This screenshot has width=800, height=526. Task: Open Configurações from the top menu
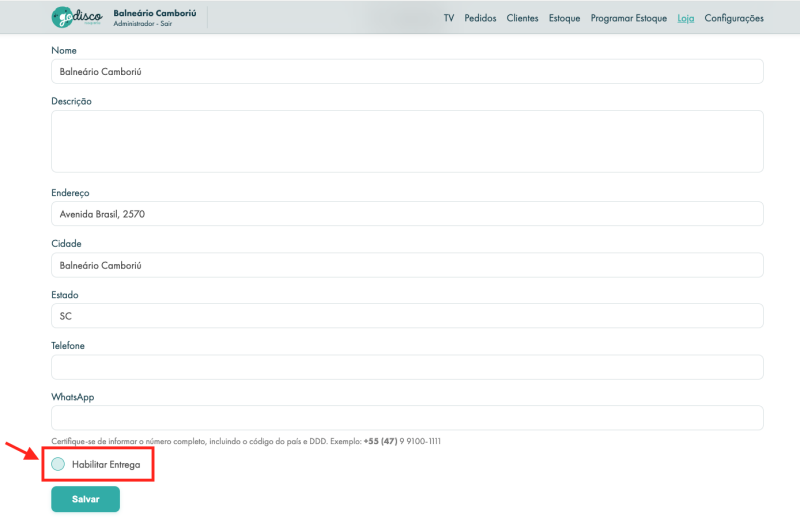tap(733, 18)
